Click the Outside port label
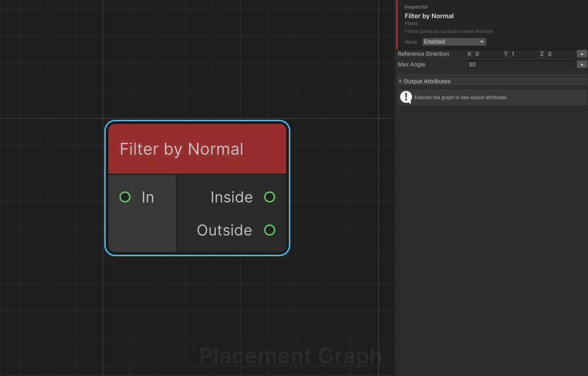This screenshot has height=376, width=588. coord(225,230)
